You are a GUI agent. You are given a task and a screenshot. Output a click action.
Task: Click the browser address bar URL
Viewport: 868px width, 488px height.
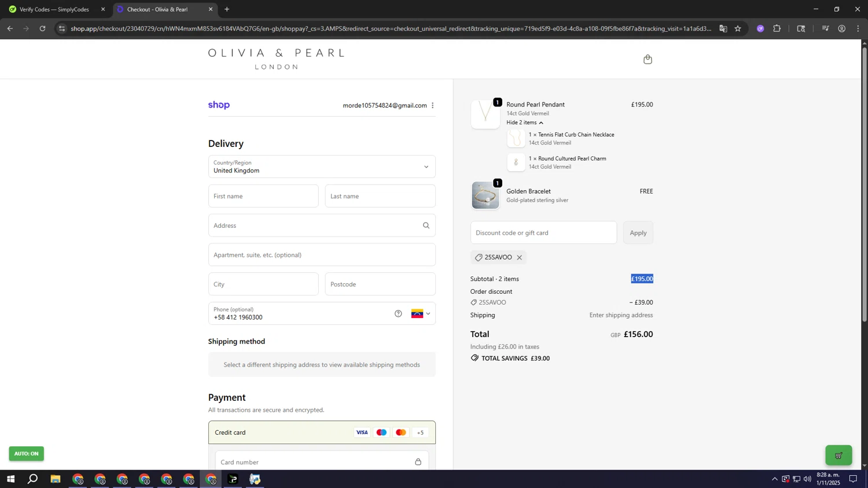[x=391, y=28]
